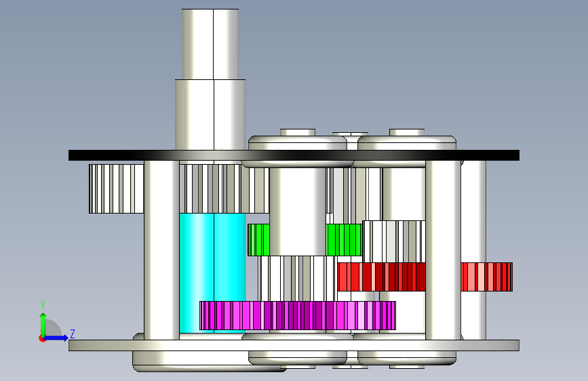Viewport: 588px width, 381px height.
Task: Click the green Y-axis arrow
Action: pyautogui.click(x=43, y=324)
